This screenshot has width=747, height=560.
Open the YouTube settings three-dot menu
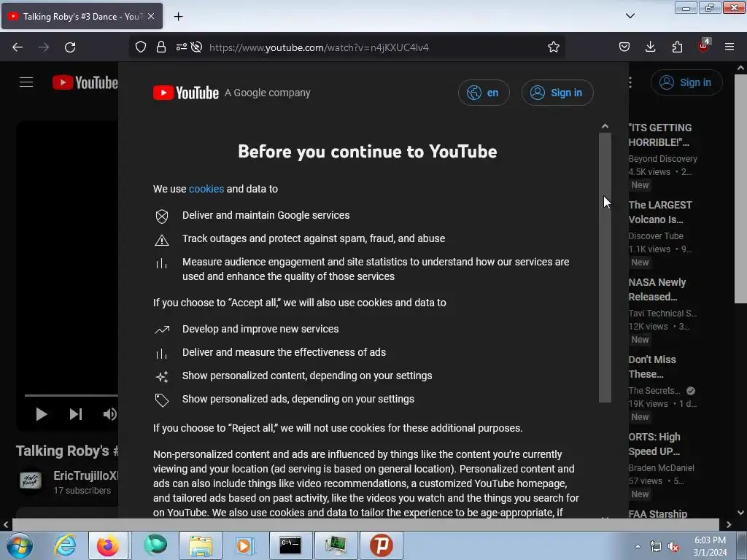(x=630, y=82)
